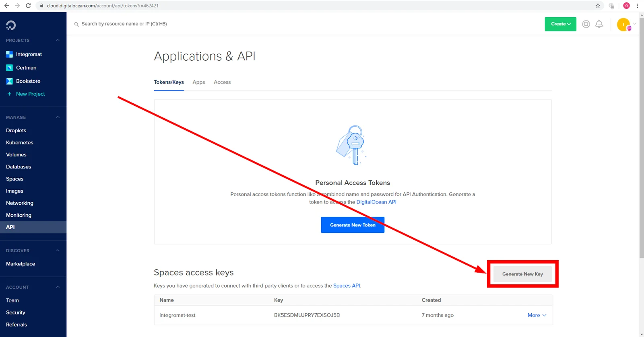Screen dimensions: 644x337
Task: Go back with the browser back arrow
Action: click(7, 6)
